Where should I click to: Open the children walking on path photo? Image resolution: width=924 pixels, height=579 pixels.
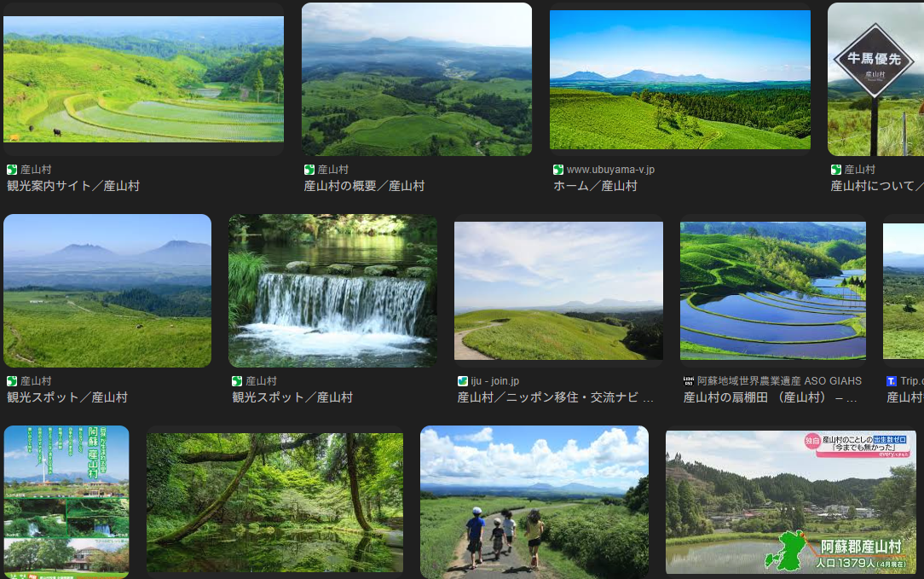[x=534, y=502]
